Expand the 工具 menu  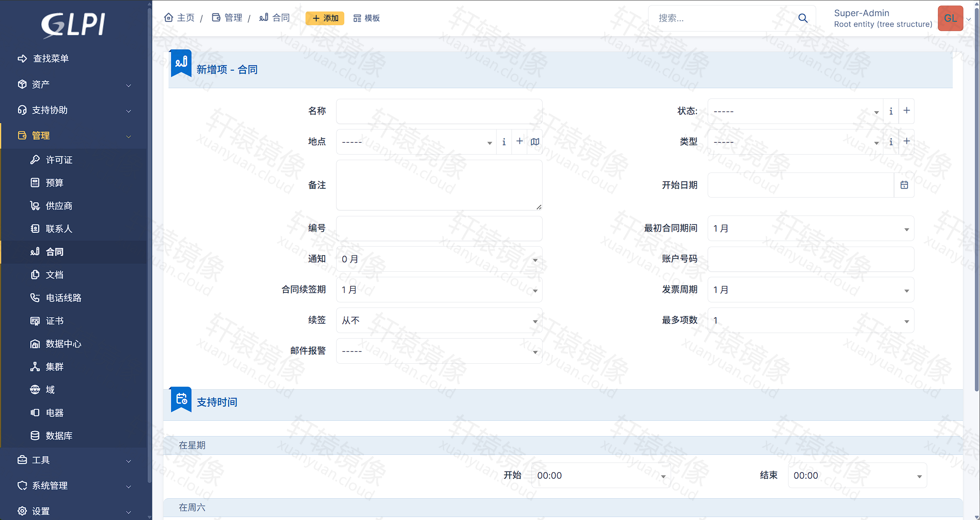tap(74, 460)
